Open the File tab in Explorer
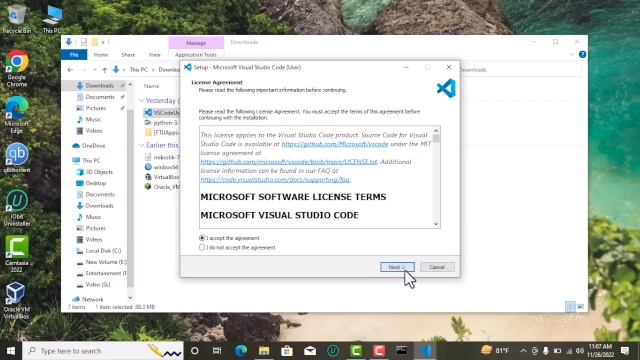This screenshot has height=360, width=640. coord(74,55)
